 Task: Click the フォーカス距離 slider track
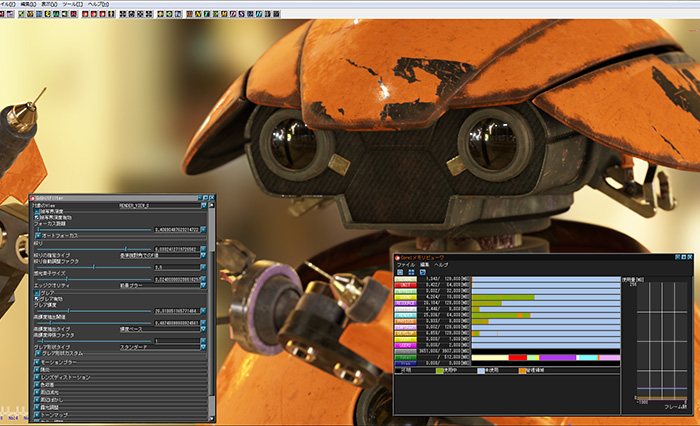coord(94,230)
